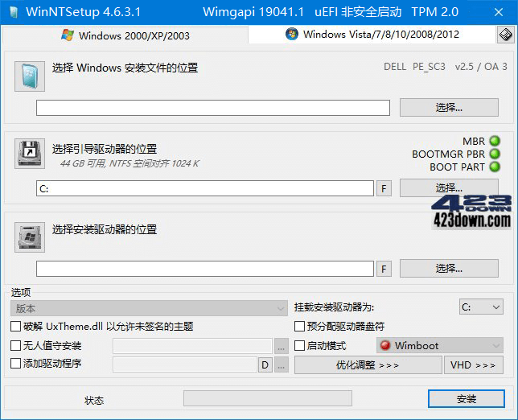Click the install drive disk icon
Viewport: 518px width, 420px height.
[x=30, y=237]
